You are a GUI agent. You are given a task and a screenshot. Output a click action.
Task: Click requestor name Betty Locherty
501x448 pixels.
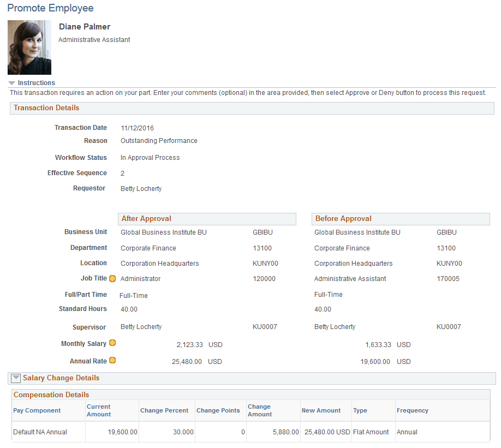pos(140,188)
